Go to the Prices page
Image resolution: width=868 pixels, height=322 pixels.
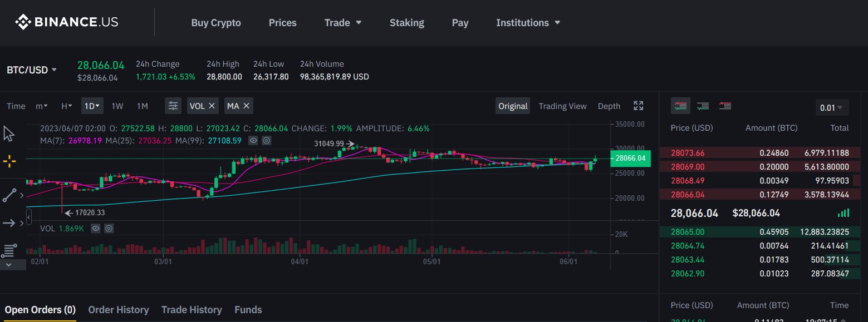(x=282, y=23)
